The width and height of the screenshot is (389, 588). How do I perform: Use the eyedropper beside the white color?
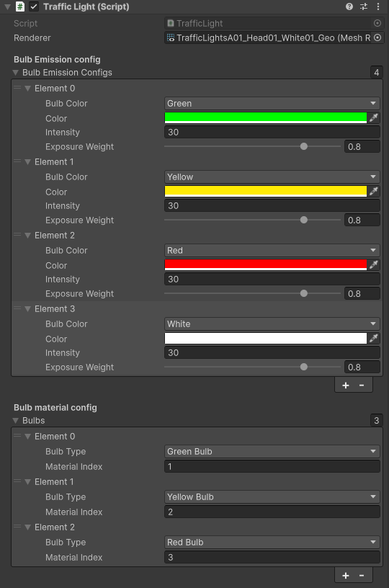pyautogui.click(x=374, y=338)
